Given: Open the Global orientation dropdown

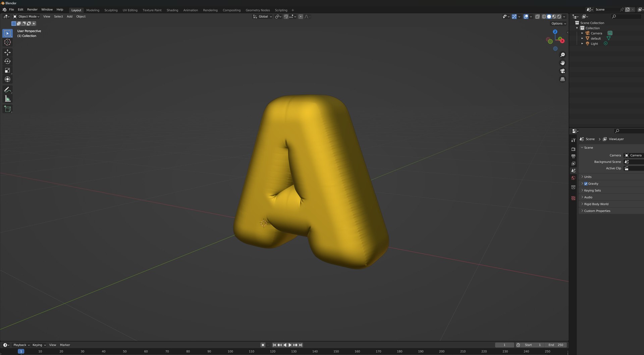Looking at the screenshot, I should pyautogui.click(x=263, y=16).
